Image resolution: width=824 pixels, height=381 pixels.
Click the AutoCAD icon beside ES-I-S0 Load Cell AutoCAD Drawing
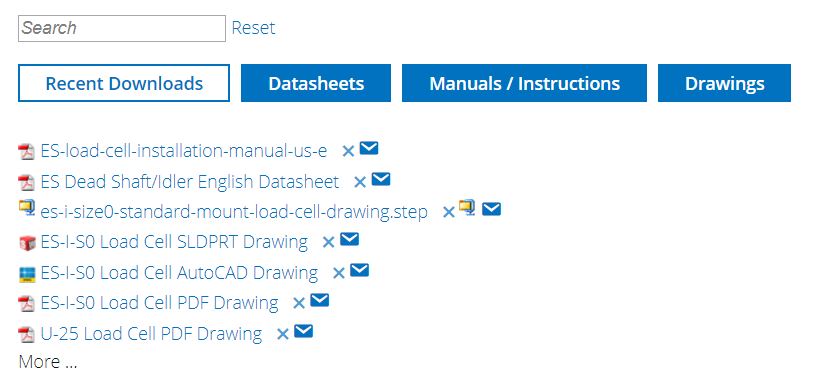tap(26, 274)
